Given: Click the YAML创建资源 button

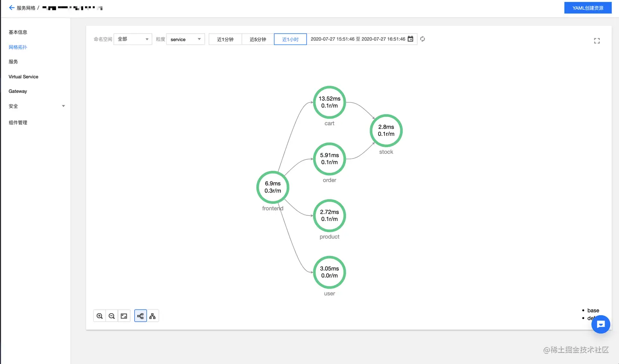Looking at the screenshot, I should click(x=588, y=8).
